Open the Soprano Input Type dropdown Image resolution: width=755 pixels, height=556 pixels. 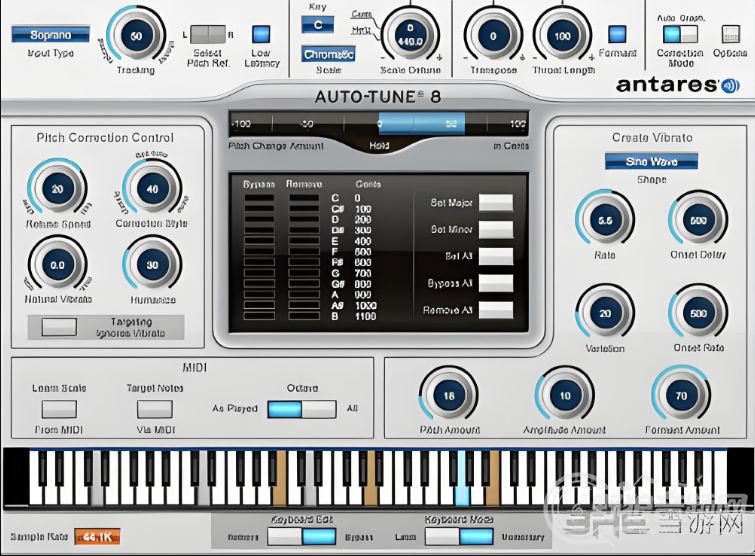(x=51, y=35)
